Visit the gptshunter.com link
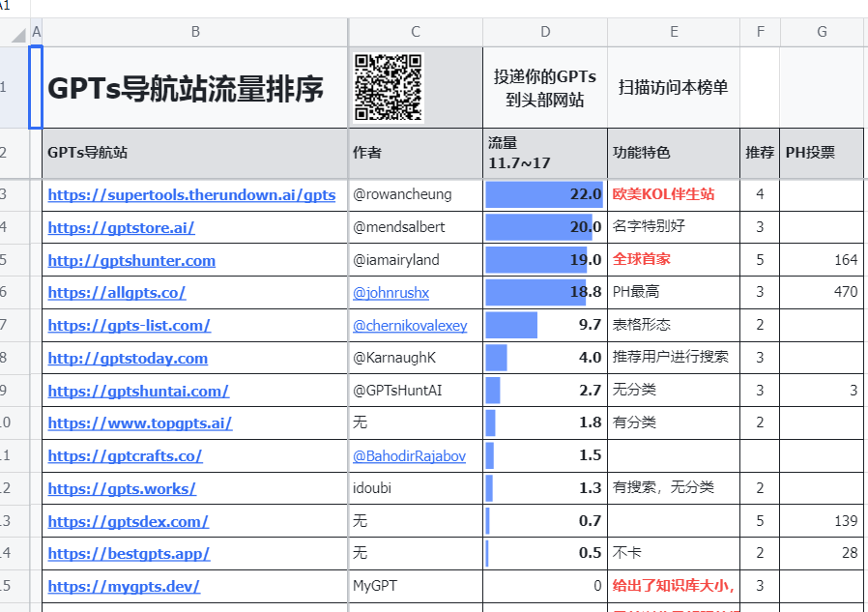 click(x=131, y=261)
